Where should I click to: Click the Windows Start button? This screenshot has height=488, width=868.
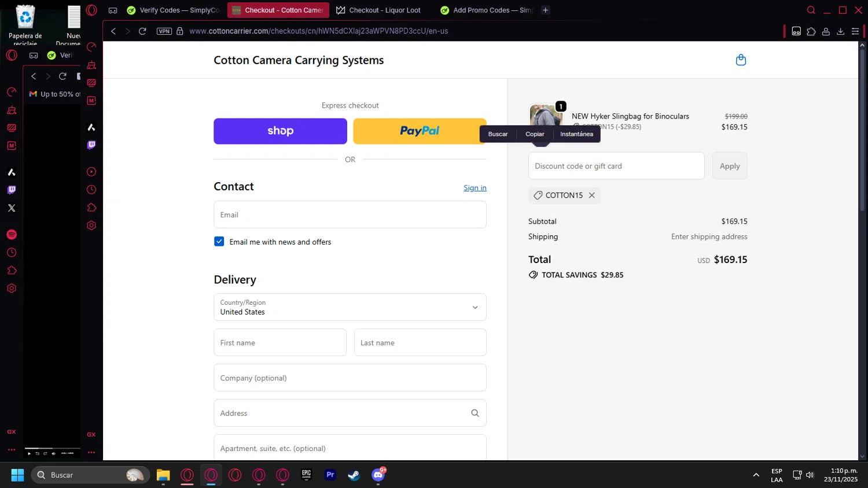(17, 475)
